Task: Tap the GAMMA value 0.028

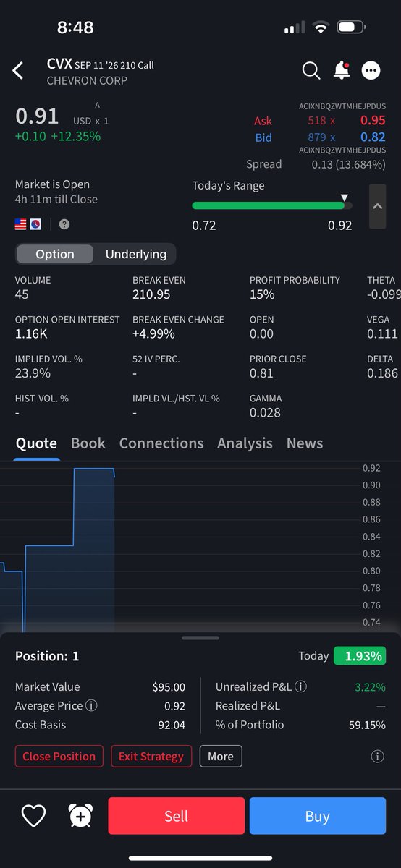Action: tap(265, 413)
